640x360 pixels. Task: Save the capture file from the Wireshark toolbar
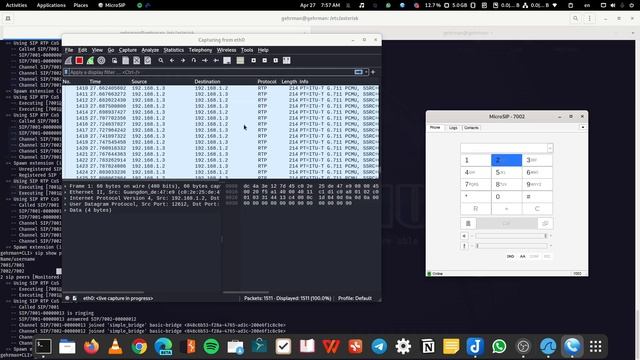coord(126,60)
